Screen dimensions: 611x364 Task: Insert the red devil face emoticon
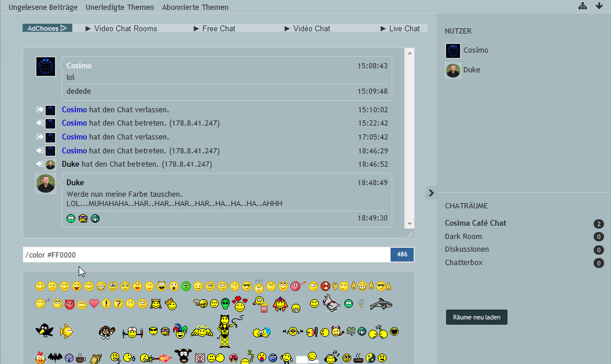click(x=69, y=303)
